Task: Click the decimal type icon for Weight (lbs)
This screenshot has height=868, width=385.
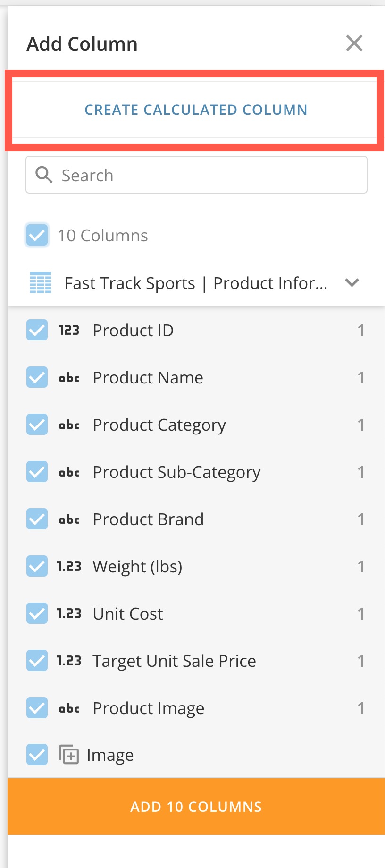Action: tap(69, 566)
